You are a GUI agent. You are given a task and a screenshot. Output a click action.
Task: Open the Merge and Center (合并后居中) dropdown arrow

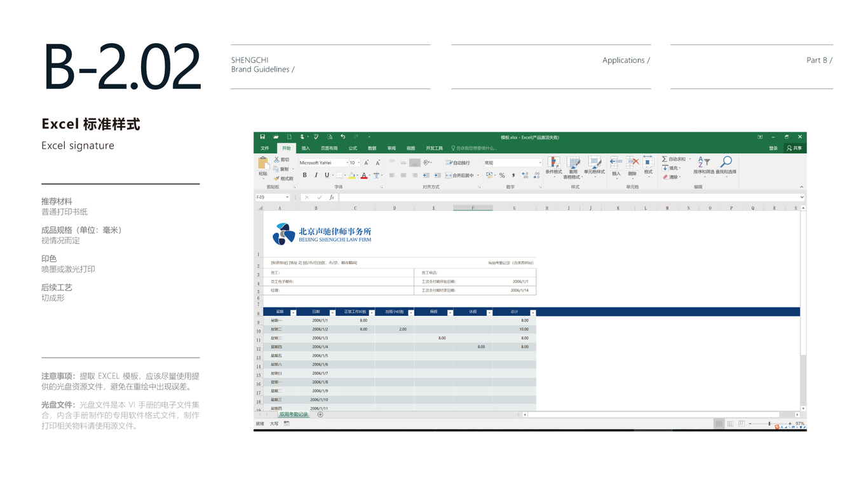478,175
